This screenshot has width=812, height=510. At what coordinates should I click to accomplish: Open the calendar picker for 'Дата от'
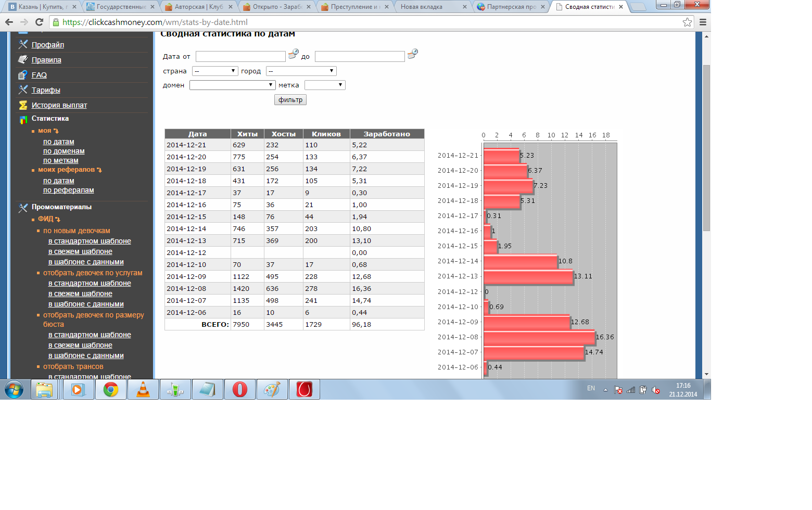point(294,54)
